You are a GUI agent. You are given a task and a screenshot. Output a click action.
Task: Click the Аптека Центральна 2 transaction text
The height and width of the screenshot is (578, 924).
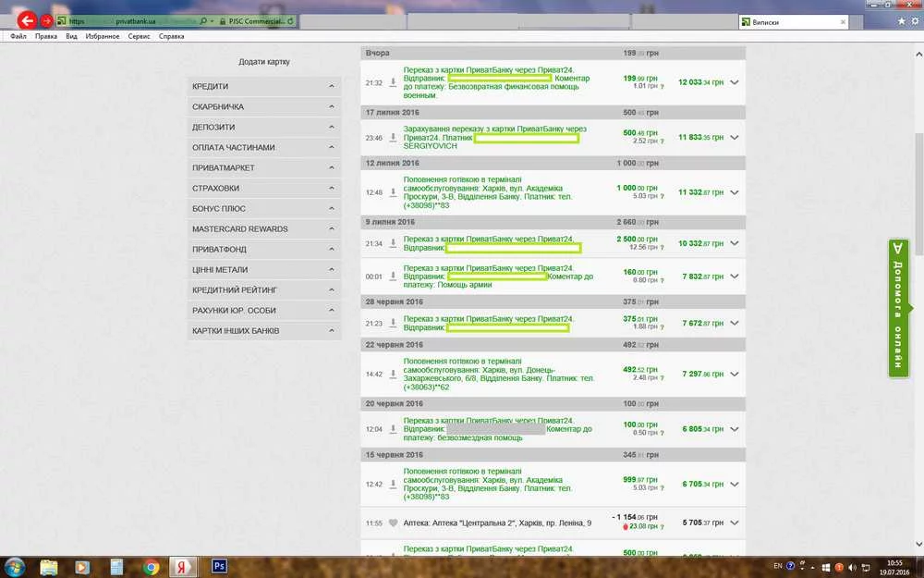(x=497, y=523)
